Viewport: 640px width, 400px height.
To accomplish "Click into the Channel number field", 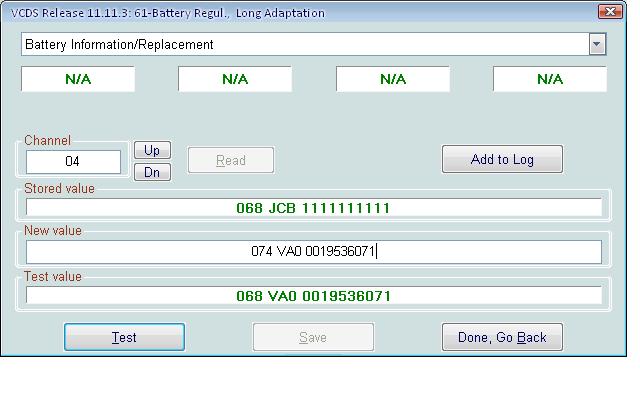I will (73, 161).
